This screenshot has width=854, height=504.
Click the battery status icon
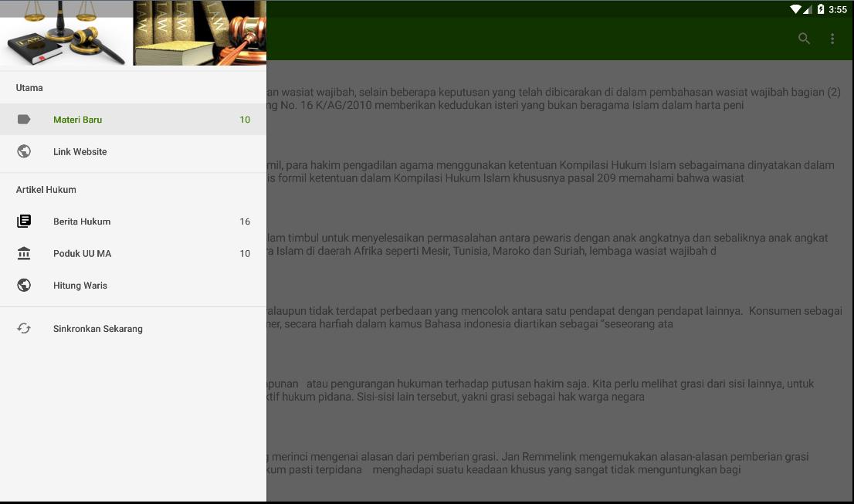820,9
